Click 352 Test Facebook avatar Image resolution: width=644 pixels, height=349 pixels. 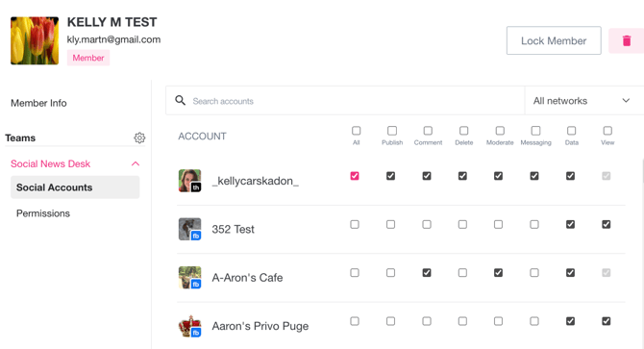(x=189, y=229)
